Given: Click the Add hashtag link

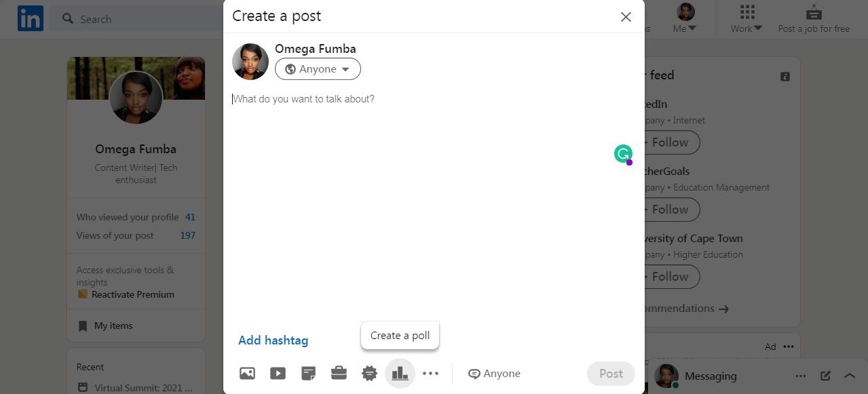Looking at the screenshot, I should tap(273, 340).
